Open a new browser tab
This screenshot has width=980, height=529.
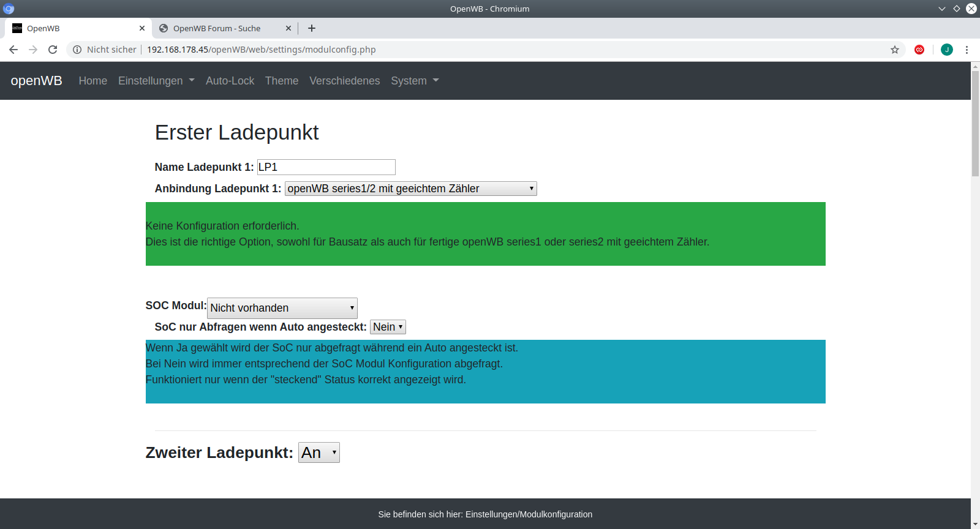[312, 28]
